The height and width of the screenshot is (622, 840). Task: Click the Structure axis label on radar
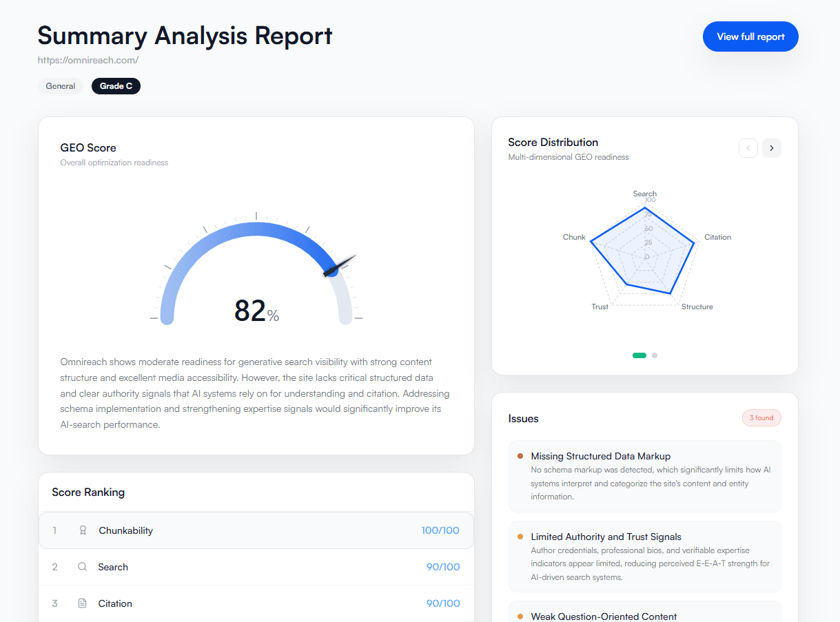click(697, 307)
